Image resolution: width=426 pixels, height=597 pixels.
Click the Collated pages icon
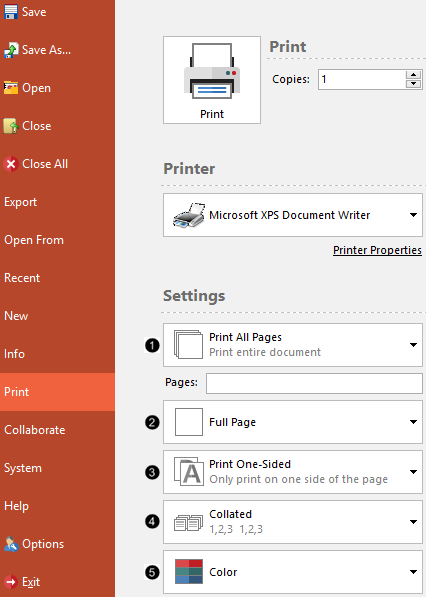(188, 522)
